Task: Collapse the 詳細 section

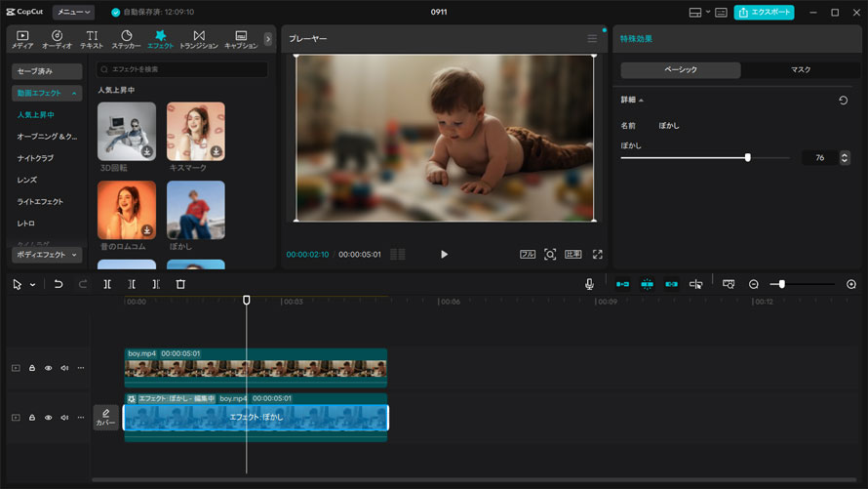Action: pos(632,100)
